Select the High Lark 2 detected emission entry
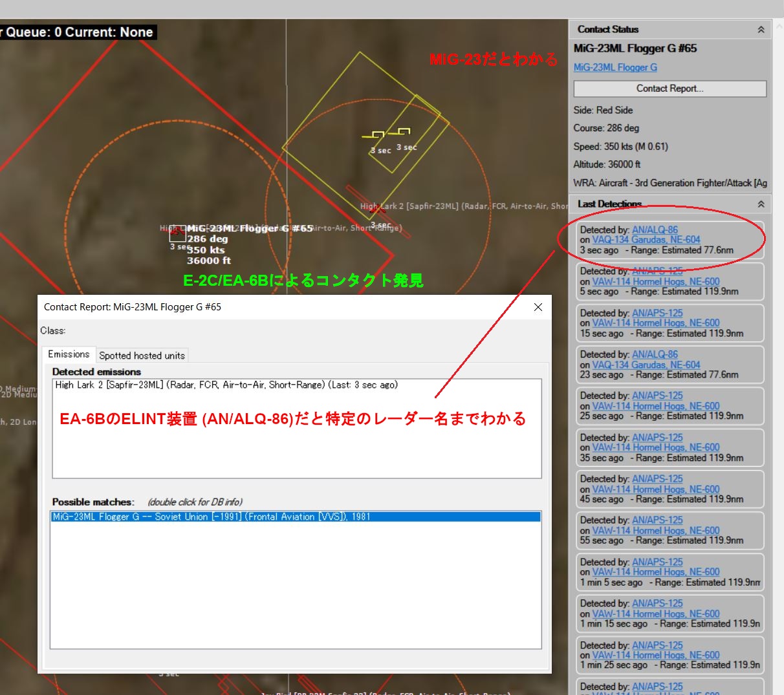 coord(226,385)
